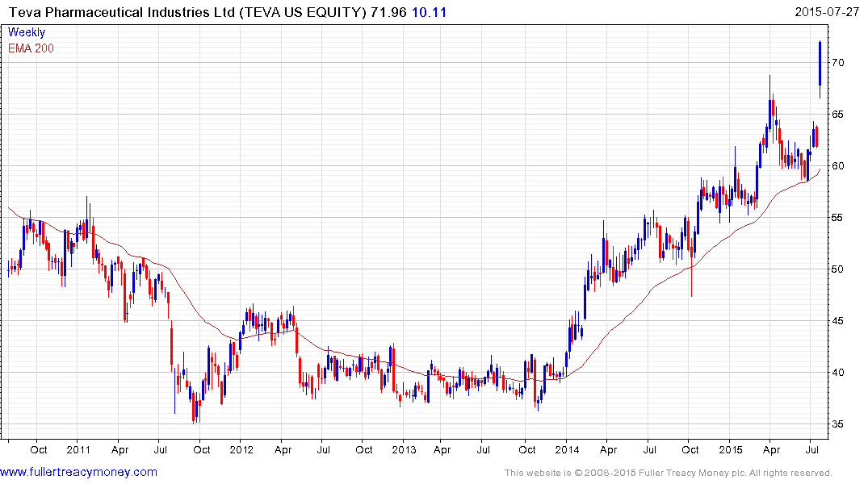Click the 60 price axis label

coord(837,166)
